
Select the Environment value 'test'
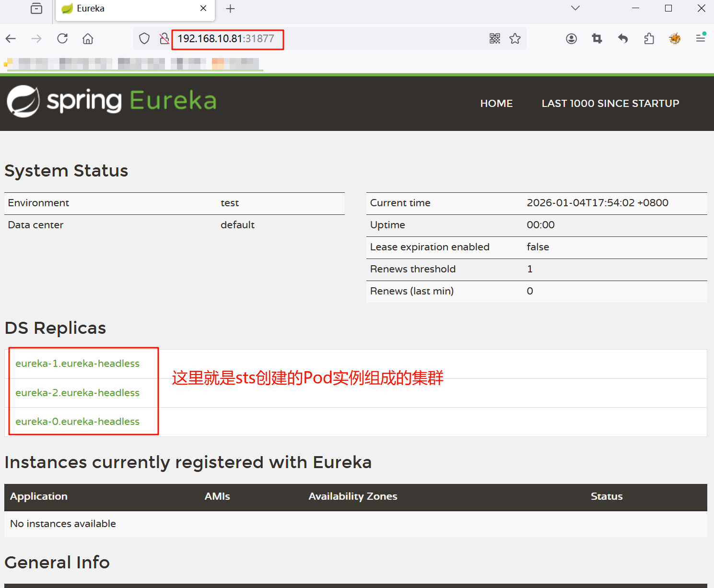[230, 203]
